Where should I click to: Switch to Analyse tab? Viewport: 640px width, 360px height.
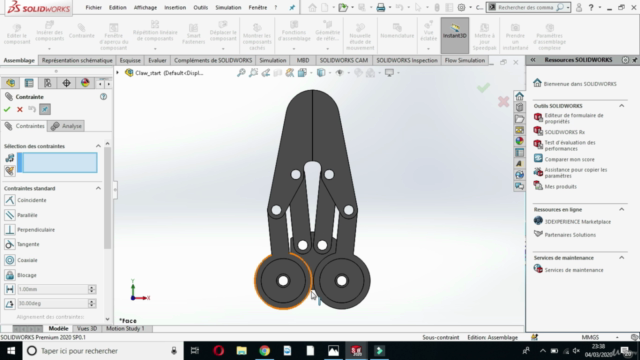pyautogui.click(x=67, y=126)
